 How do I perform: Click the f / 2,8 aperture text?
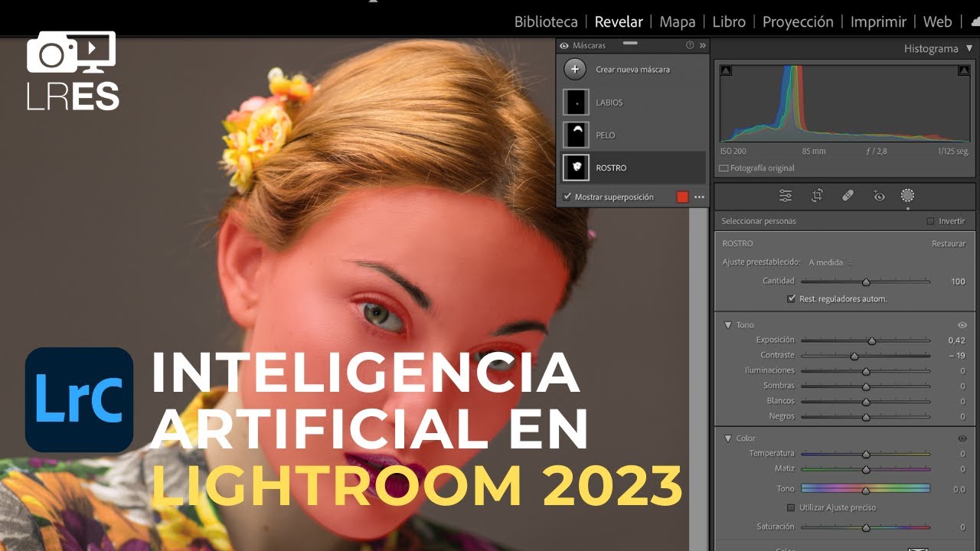(x=876, y=152)
